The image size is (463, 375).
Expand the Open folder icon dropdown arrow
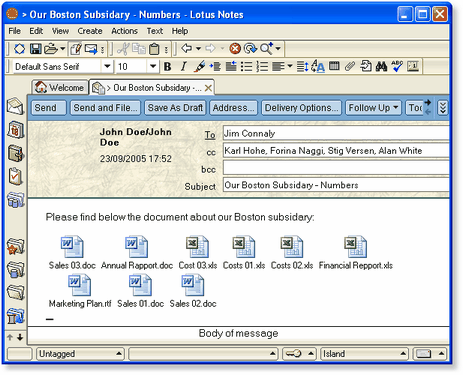(63, 49)
